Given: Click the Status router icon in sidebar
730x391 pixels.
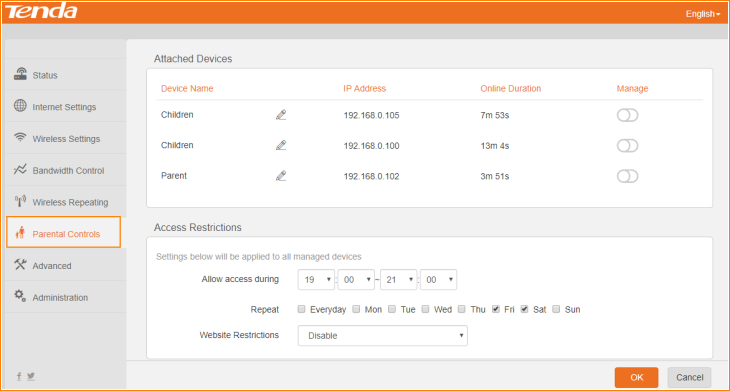Looking at the screenshot, I should pos(20,74).
